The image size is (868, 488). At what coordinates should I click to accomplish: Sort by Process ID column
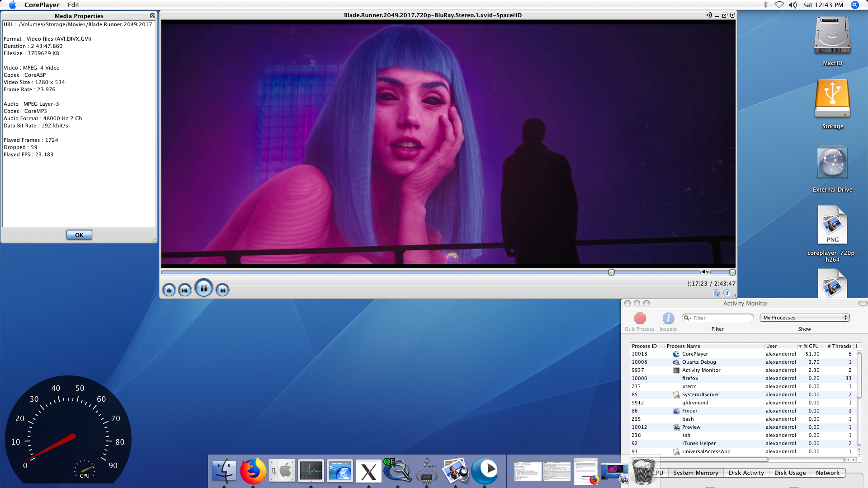(647, 346)
